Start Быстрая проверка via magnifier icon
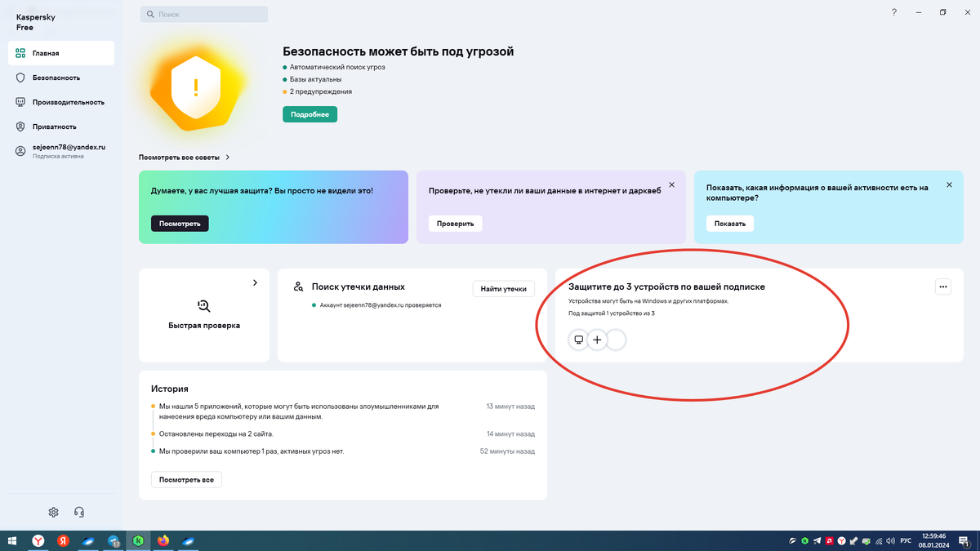The width and height of the screenshot is (980, 551). coord(204,306)
